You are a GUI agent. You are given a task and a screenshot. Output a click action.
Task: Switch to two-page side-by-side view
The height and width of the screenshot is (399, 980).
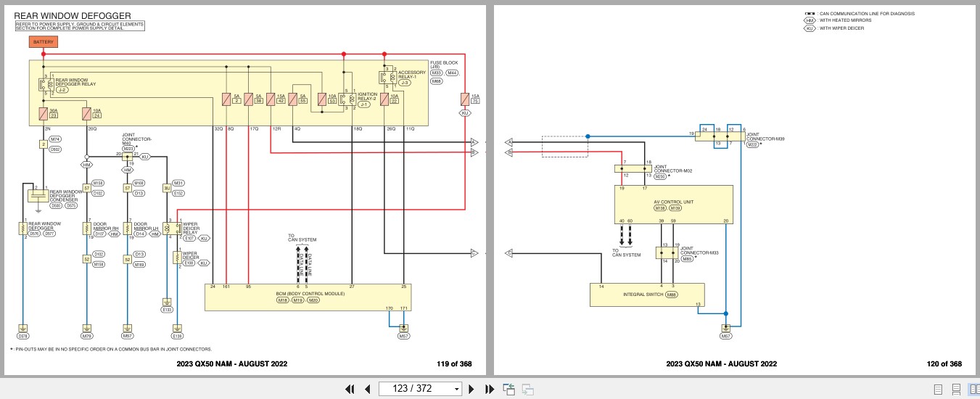973,389
